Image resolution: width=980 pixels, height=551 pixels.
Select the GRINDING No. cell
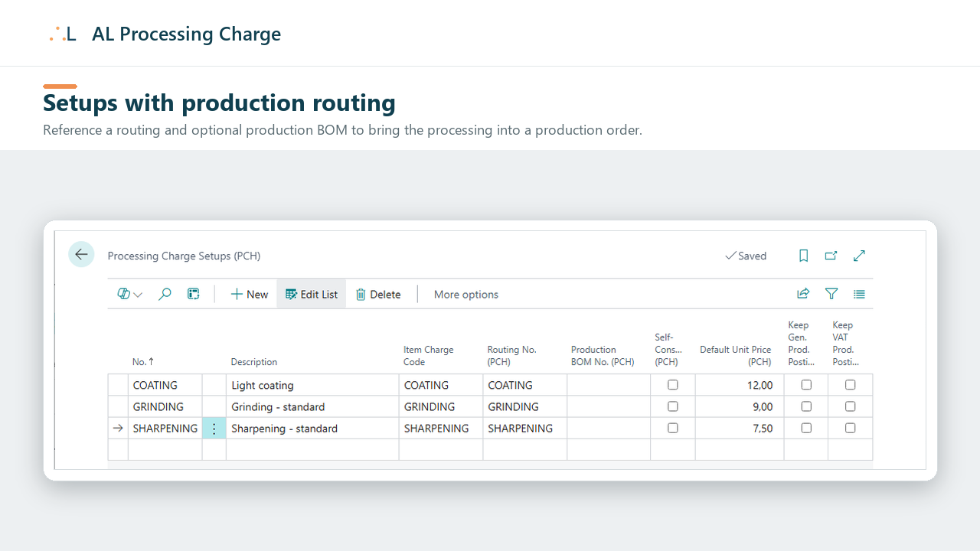(165, 406)
